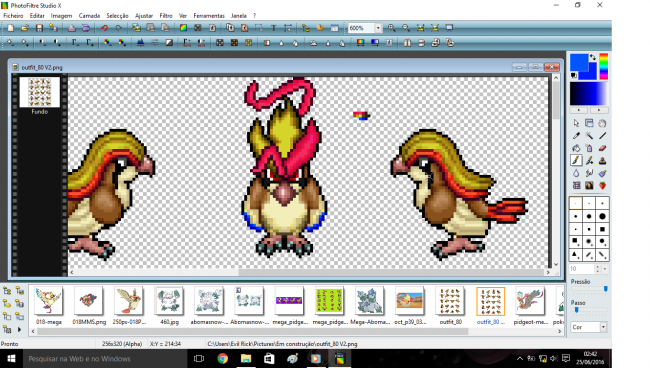Select the Paint bucket fill tool
Image resolution: width=650 pixels, height=368 pixels.
576,148
